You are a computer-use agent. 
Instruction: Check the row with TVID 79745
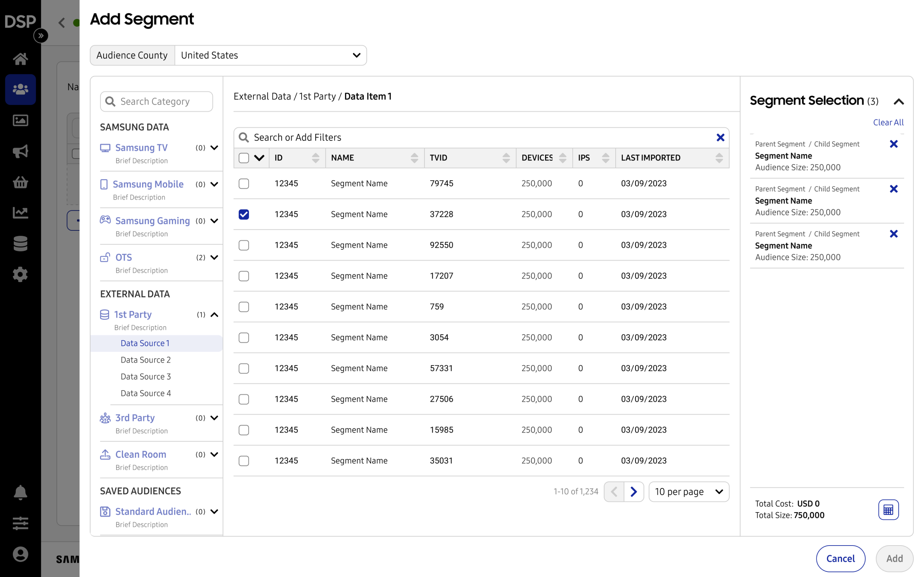[x=244, y=184]
